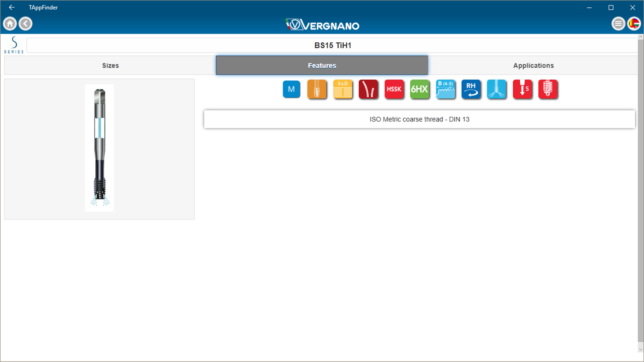Select the green 6HX tolerance icon

(420, 89)
